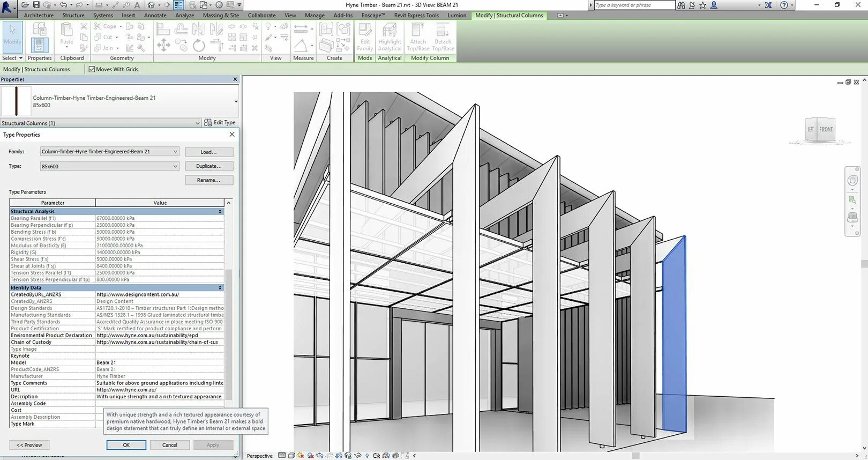The height and width of the screenshot is (460, 868).
Task: Select Trim/Extend to Corner tool
Action: (216, 46)
